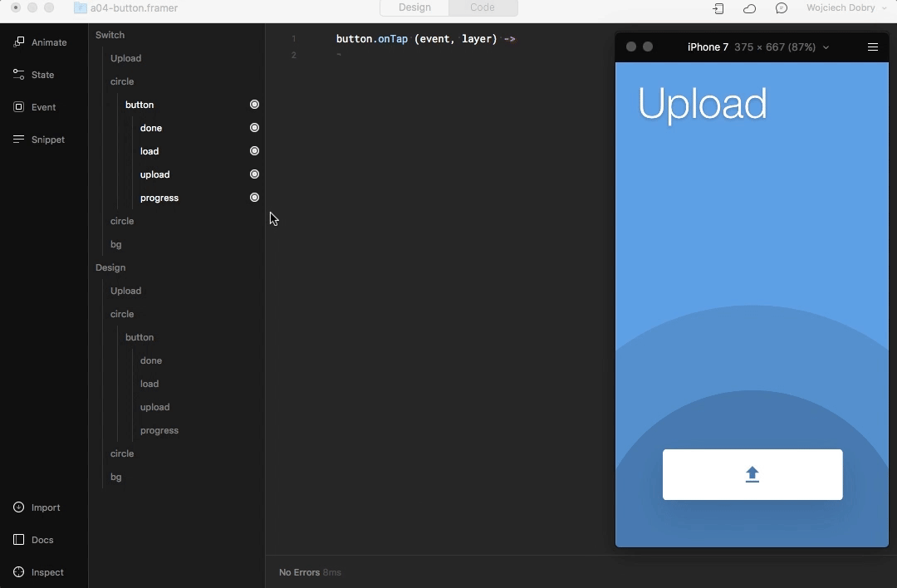Select the Design group header

point(110,267)
